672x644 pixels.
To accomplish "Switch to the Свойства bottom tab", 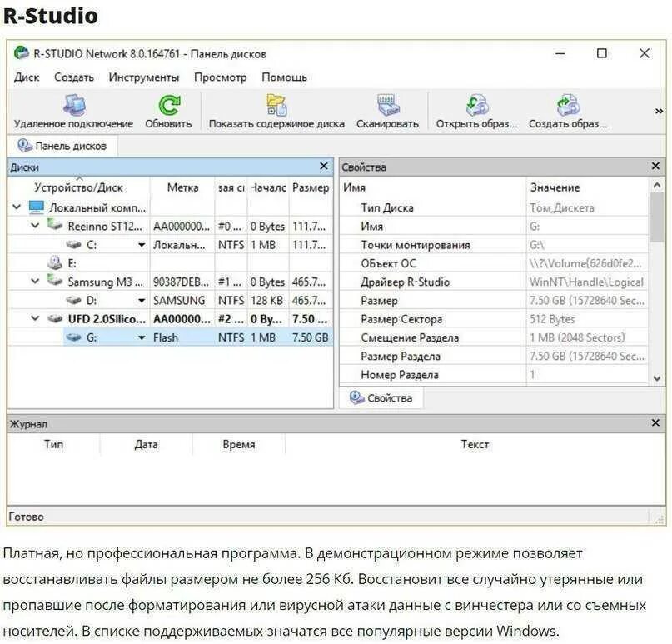I will tap(381, 398).
